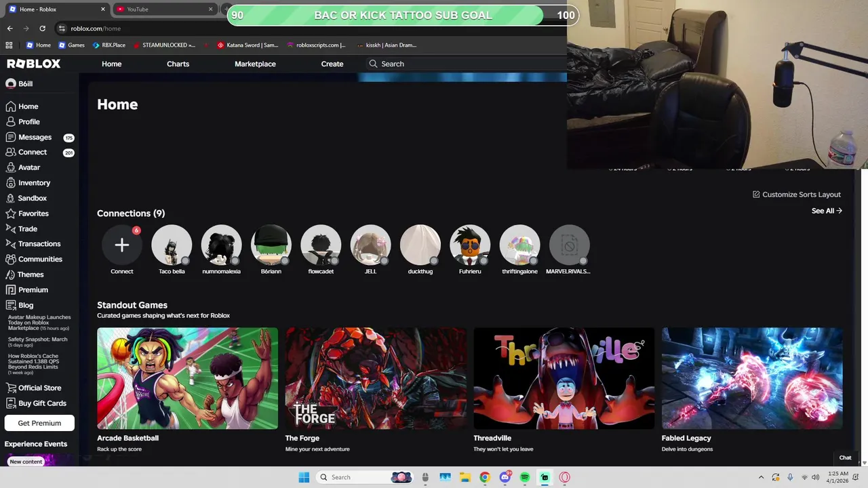The image size is (868, 488).
Task: Open Profile in the left sidebar
Action: point(22,122)
